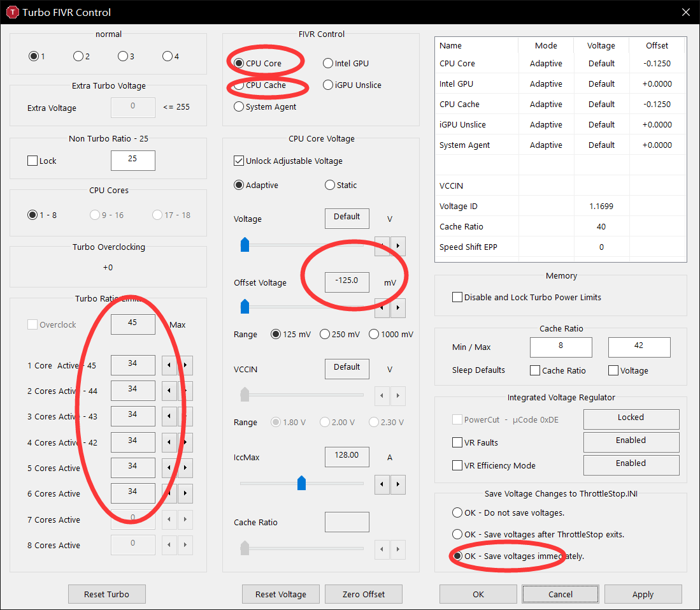Select iGPU Unslice option
The height and width of the screenshot is (610, 700).
pyautogui.click(x=352, y=85)
